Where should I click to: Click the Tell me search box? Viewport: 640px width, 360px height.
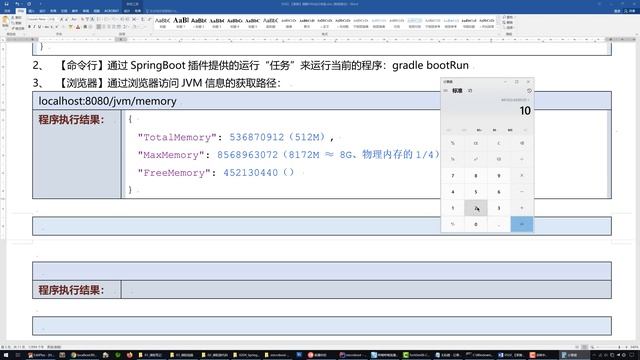162,11
